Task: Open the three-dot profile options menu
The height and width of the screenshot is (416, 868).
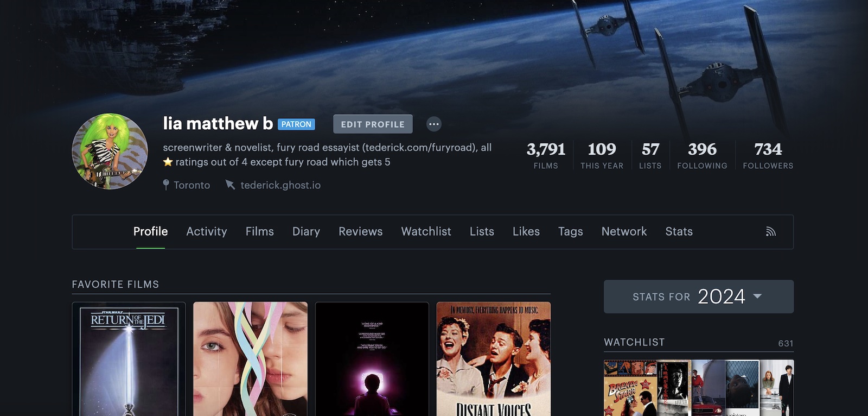Action: pos(433,124)
